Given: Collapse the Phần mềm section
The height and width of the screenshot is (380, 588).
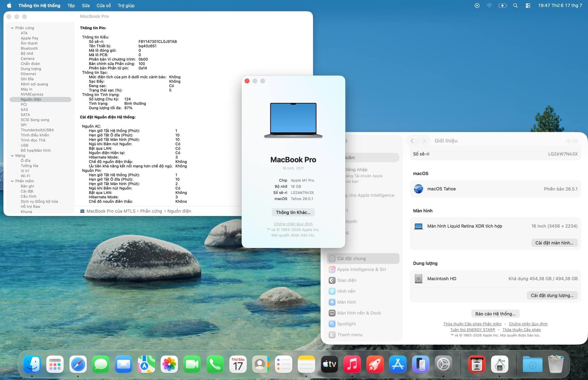Looking at the screenshot, I should (12, 181).
